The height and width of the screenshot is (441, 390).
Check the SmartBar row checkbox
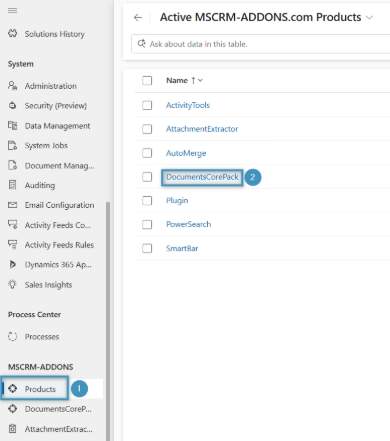[147, 248]
